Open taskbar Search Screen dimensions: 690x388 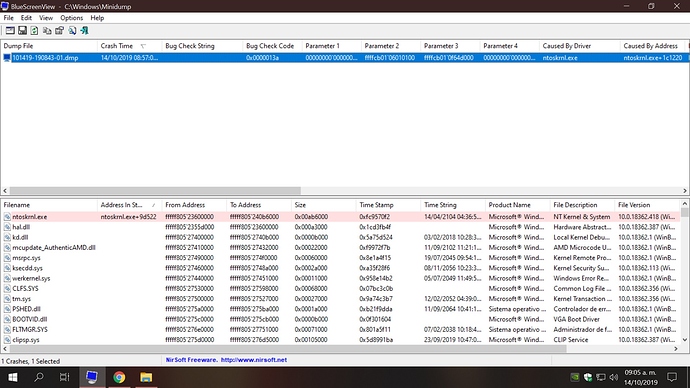(39, 377)
